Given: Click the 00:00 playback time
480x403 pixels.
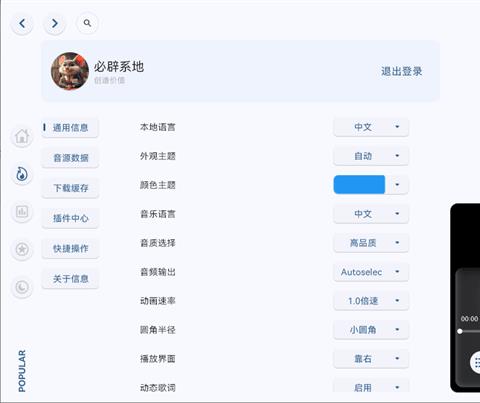Looking at the screenshot, I should coord(470,319).
